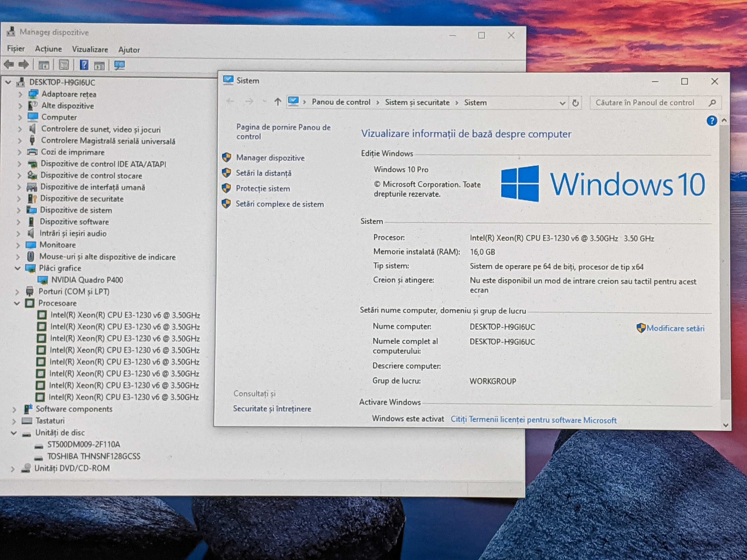Click the Forward arrow in Device Manager toolbar
This screenshot has width=747, height=560.
pos(24,64)
